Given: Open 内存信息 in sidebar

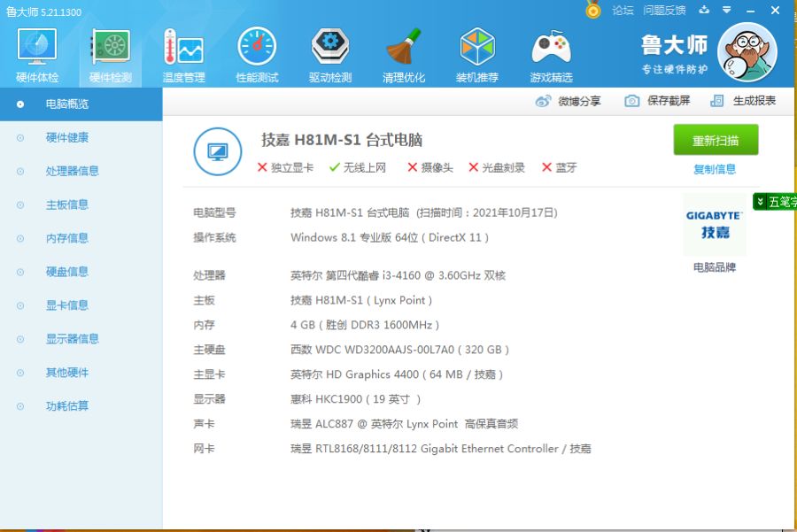Looking at the screenshot, I should coord(81,238).
